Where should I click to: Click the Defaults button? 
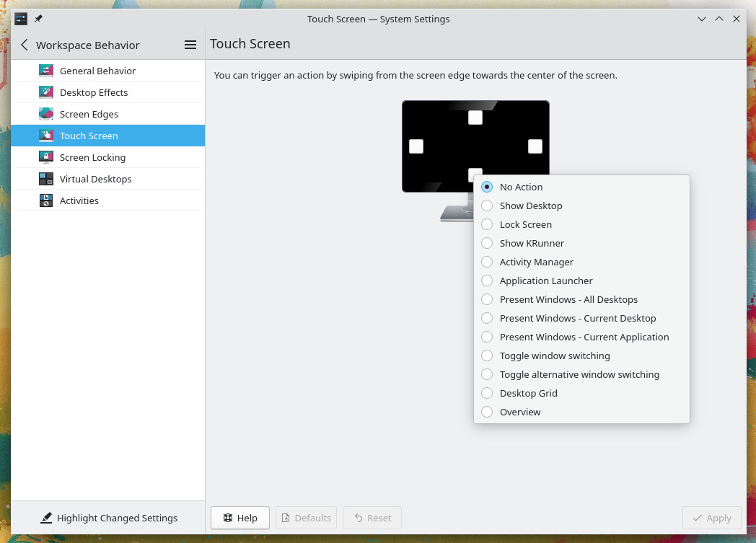tap(306, 518)
